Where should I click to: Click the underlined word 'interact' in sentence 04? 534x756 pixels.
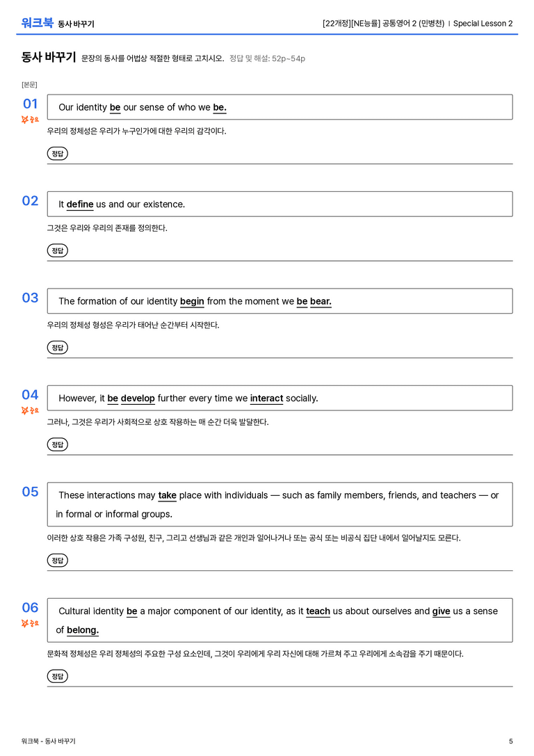point(266,399)
